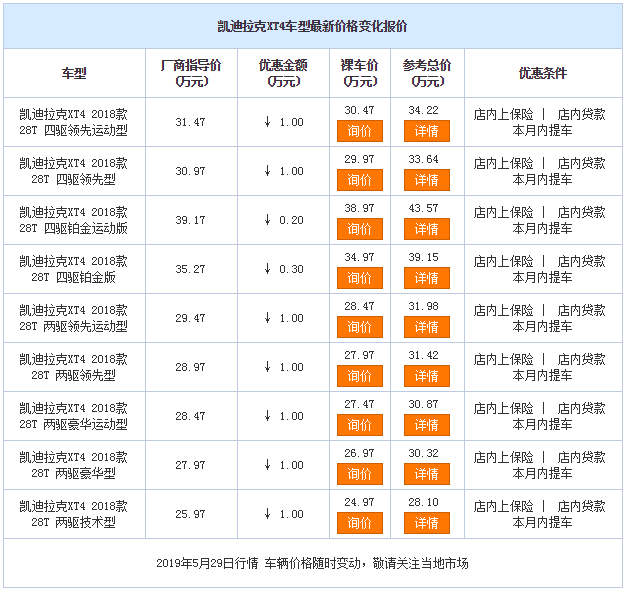Click 询价 for 28T 两驱领先型 row
The image size is (626, 592).
click(359, 376)
